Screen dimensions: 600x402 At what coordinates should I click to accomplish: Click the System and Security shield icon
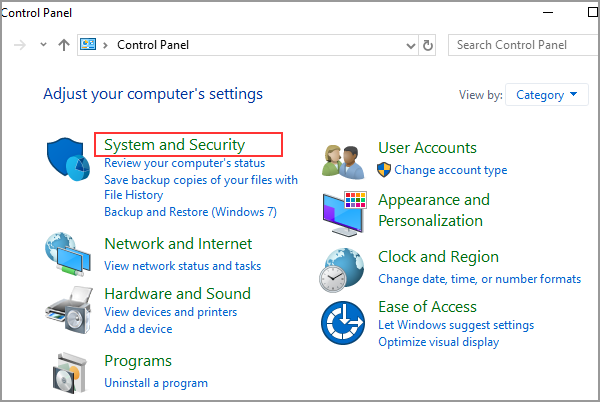tap(68, 159)
